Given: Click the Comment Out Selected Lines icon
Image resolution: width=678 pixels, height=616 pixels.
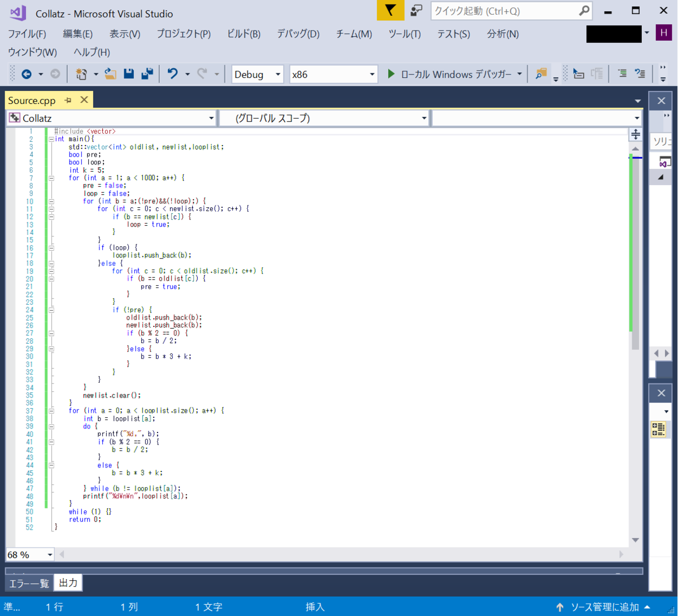Looking at the screenshot, I should (622, 74).
